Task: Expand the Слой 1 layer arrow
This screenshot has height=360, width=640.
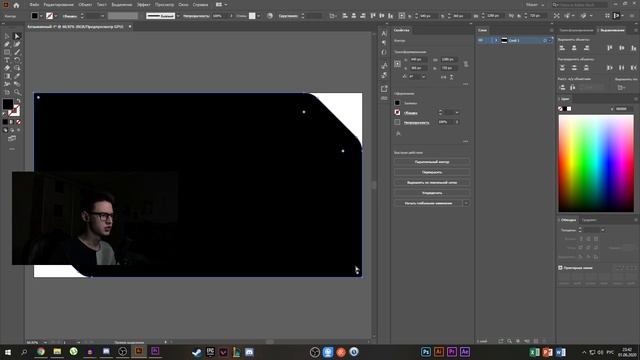Action: click(x=497, y=40)
